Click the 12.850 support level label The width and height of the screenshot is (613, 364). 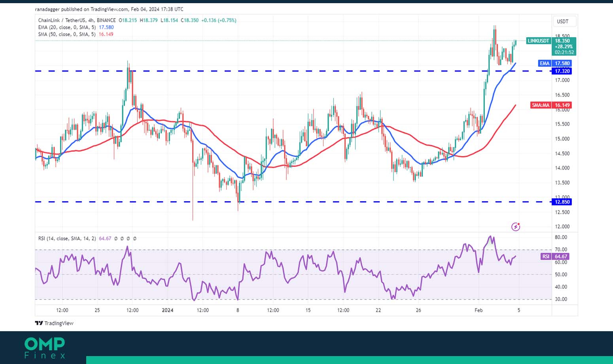pos(562,202)
